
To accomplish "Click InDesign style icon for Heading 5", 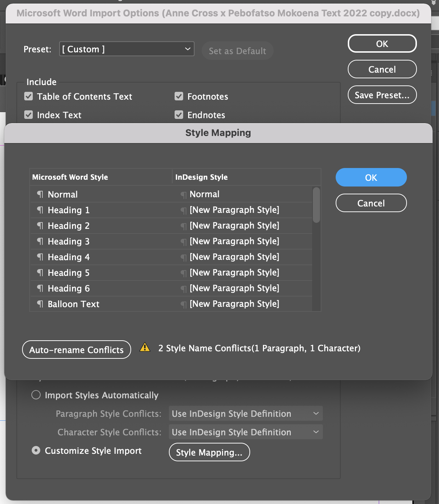I will (183, 273).
